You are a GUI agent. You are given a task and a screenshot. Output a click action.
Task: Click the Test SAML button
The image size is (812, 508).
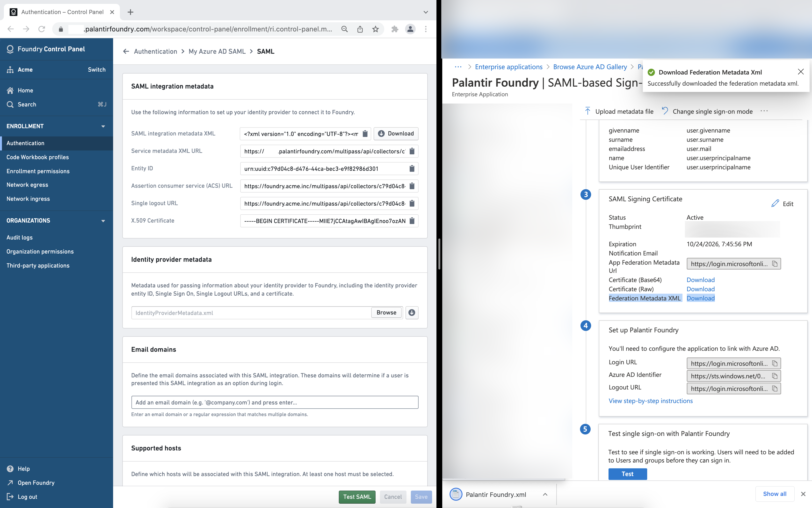(x=357, y=497)
